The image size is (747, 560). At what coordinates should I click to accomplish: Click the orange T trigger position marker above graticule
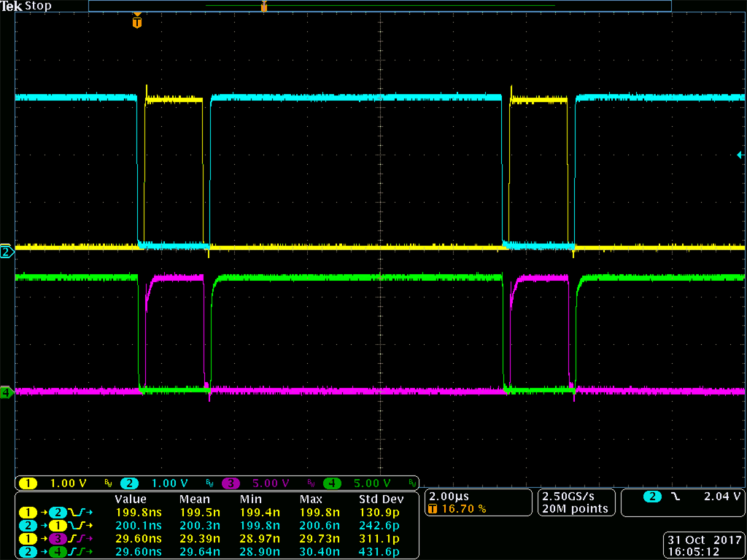click(136, 22)
